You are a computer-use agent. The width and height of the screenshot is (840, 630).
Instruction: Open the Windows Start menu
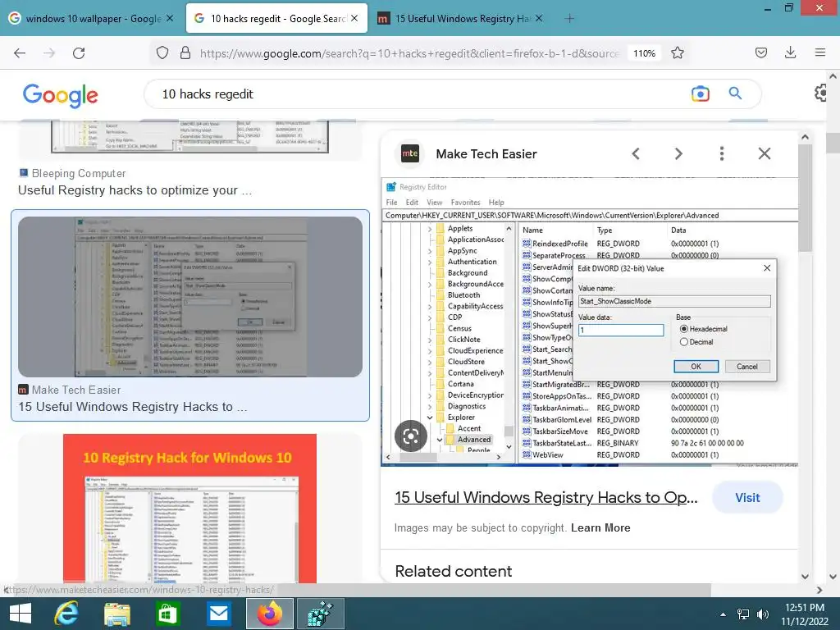point(21,614)
